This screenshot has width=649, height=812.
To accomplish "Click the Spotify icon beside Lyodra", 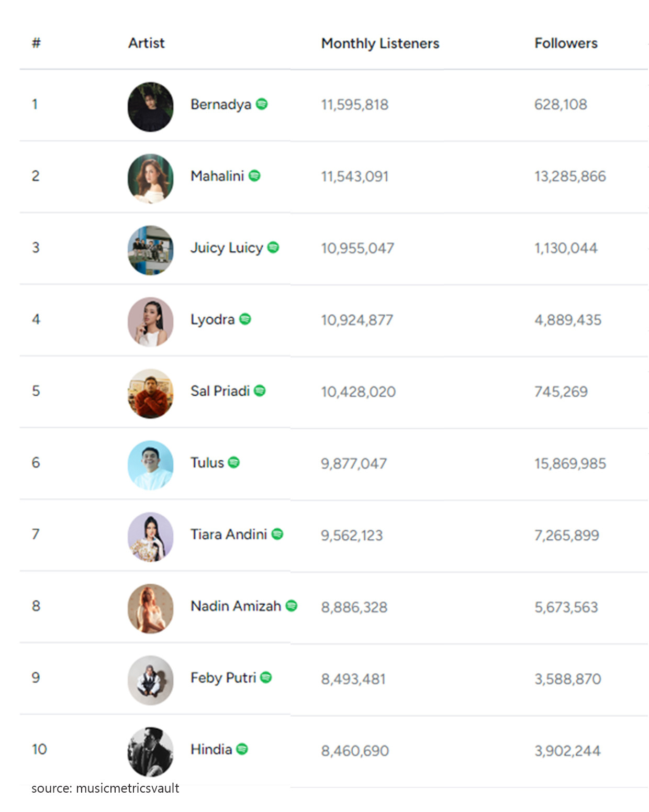I will (x=245, y=319).
